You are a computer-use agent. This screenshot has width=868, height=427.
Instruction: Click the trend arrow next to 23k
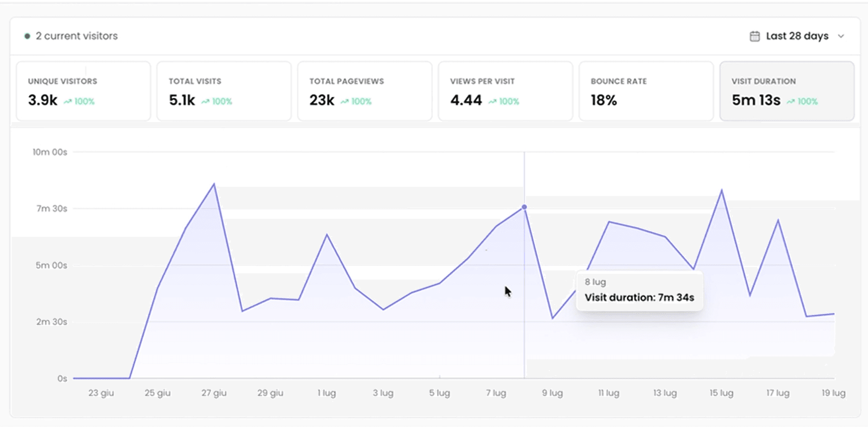tap(344, 101)
